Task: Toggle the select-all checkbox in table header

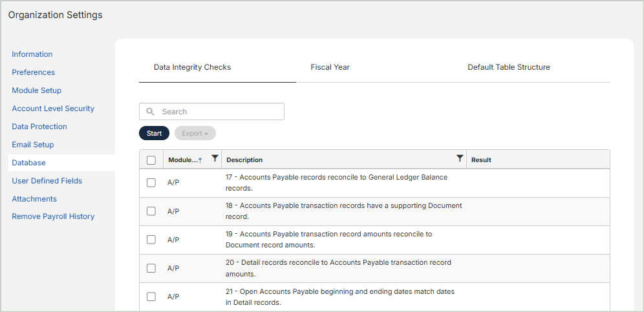Action: coord(151,160)
